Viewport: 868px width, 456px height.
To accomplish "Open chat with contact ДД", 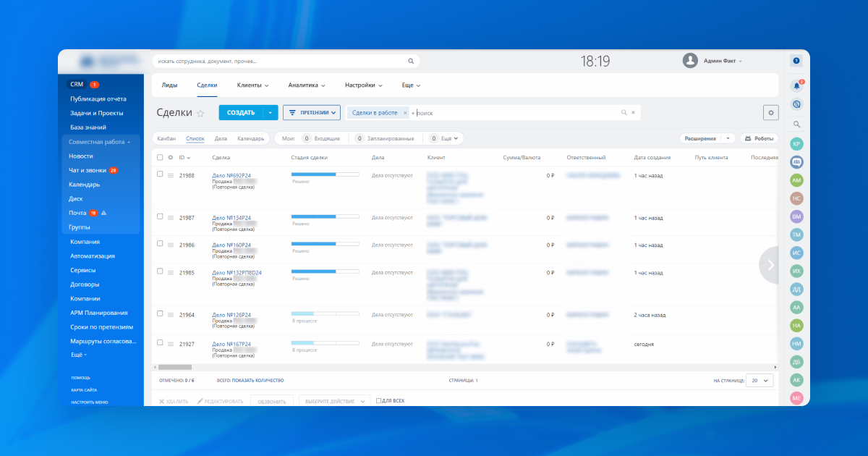I will (x=796, y=290).
